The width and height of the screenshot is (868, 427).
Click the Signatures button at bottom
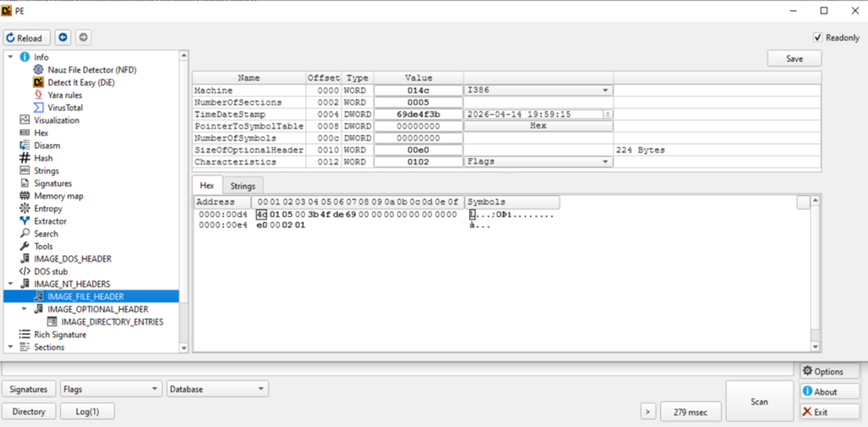[x=29, y=389]
